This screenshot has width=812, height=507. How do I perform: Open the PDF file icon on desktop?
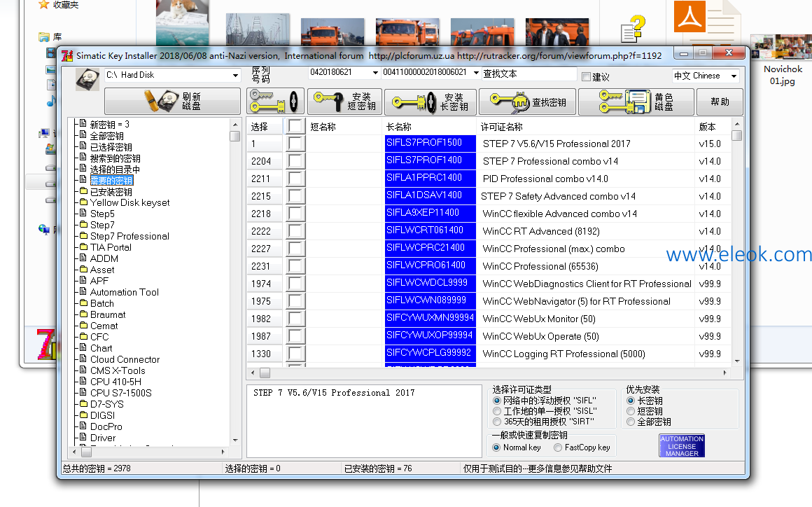[x=706, y=23]
